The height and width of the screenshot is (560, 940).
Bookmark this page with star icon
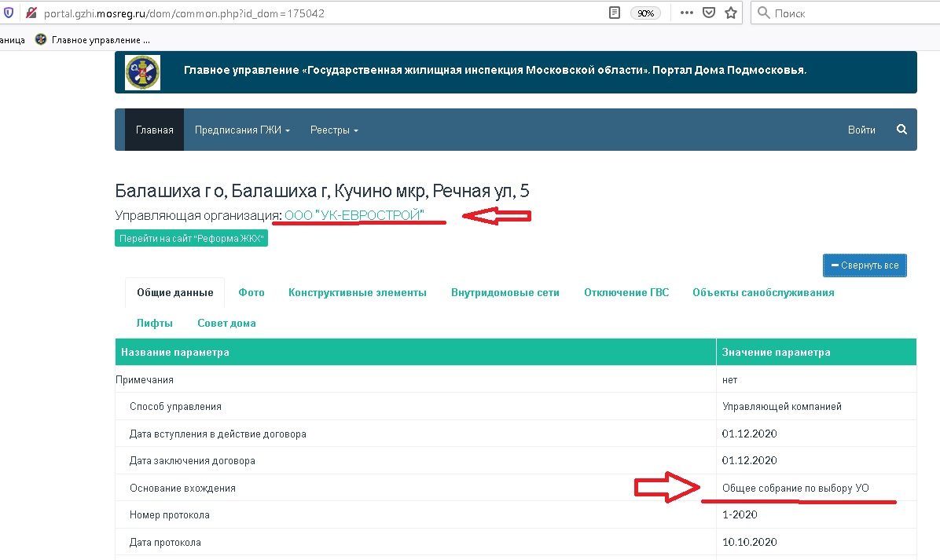(x=731, y=13)
